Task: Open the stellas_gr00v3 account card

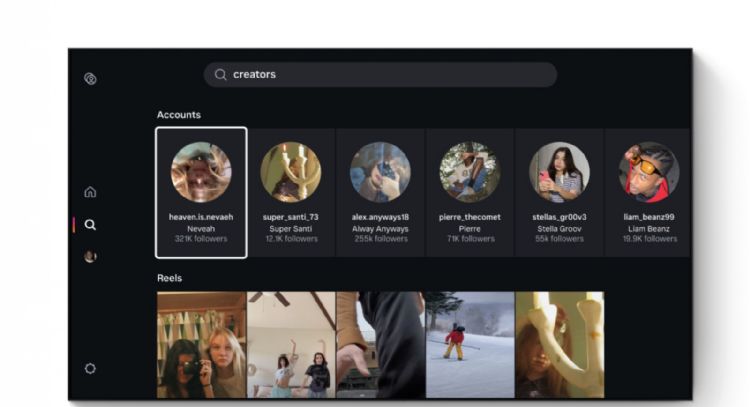Action: [559, 192]
